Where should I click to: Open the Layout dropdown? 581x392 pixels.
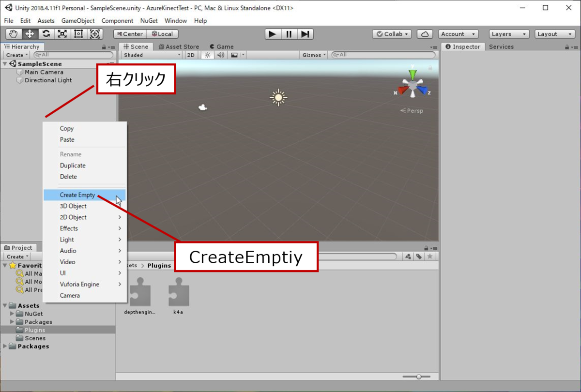555,34
